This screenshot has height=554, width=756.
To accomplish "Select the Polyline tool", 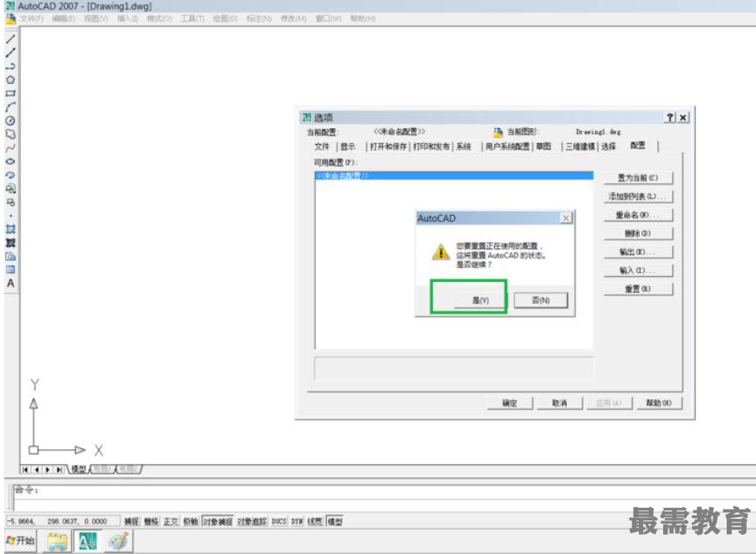I will point(11,66).
